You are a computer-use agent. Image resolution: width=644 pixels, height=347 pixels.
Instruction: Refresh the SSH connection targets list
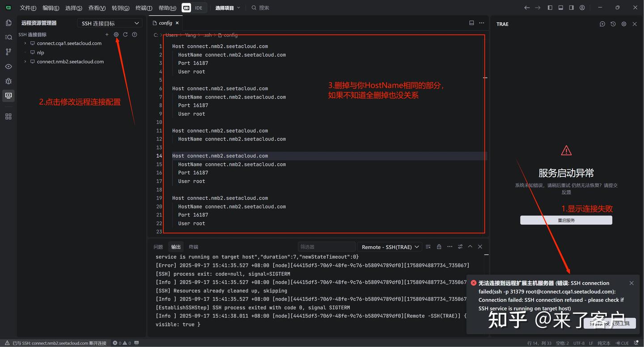click(125, 34)
